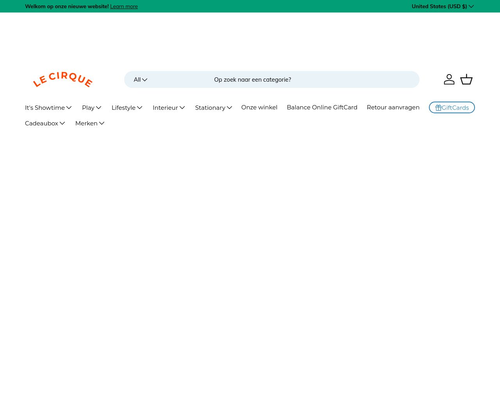The height and width of the screenshot is (400, 500).
Task: Click Retour aanvragen link
Action: (x=393, y=107)
